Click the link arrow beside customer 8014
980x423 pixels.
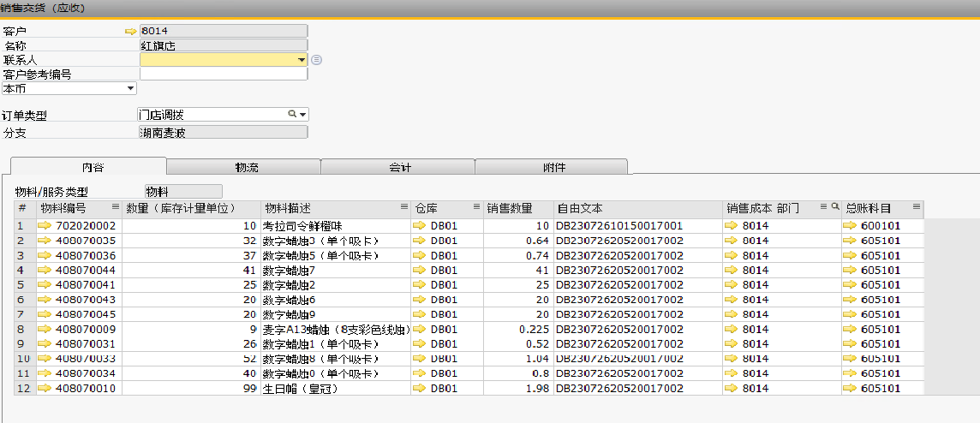click(130, 32)
